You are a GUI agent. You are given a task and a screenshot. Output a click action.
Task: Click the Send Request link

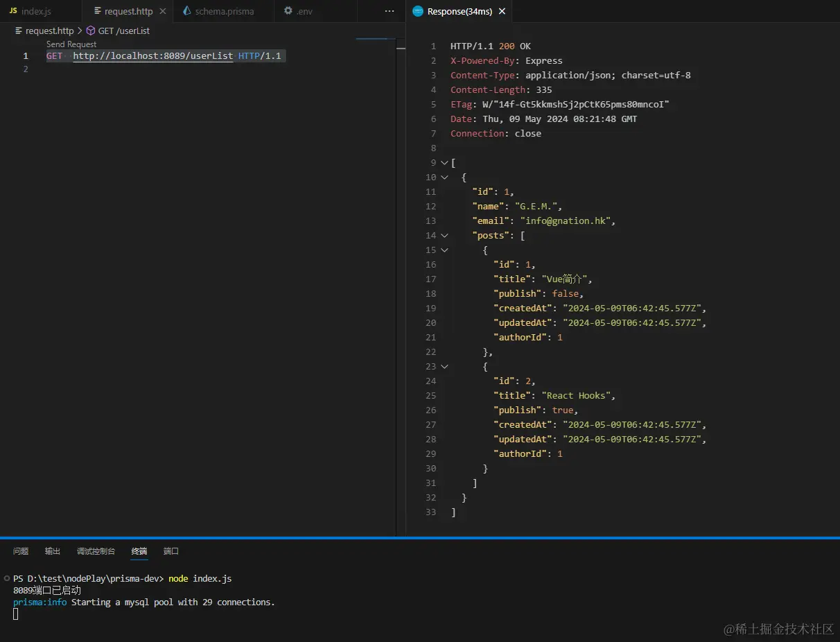coord(71,44)
